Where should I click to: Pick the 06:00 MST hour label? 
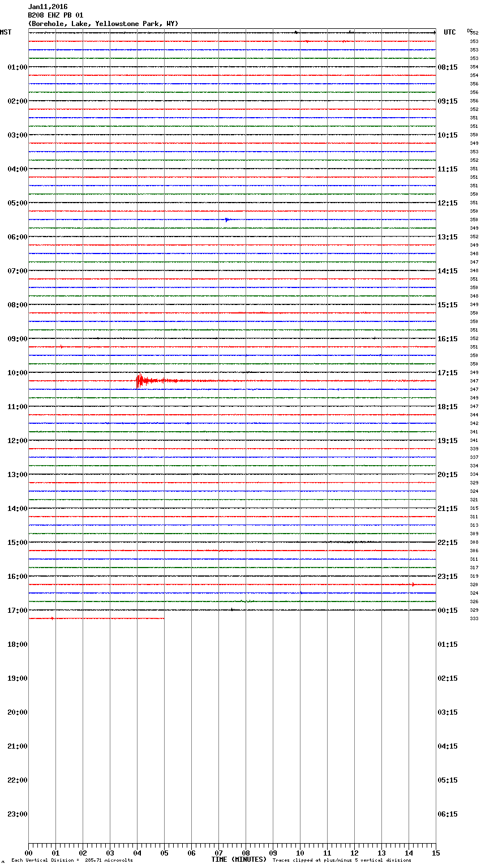(18, 237)
